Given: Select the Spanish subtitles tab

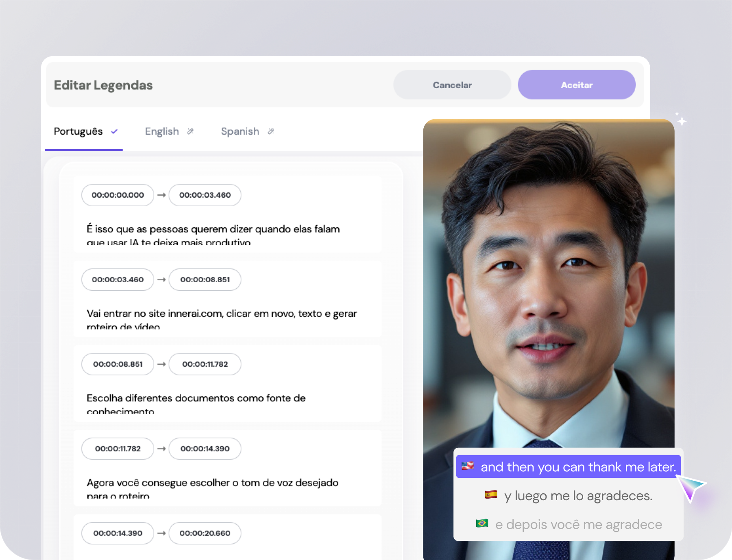Looking at the screenshot, I should point(247,132).
